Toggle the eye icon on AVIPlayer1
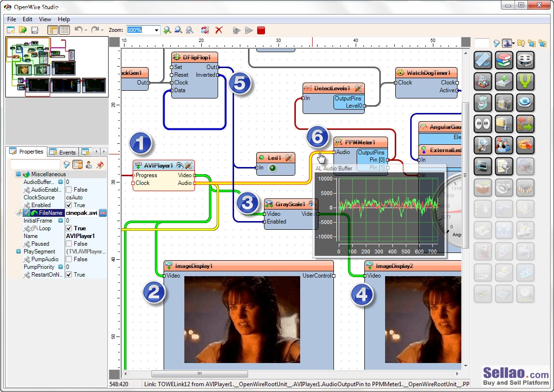This screenshot has height=392, width=554. 180,166
